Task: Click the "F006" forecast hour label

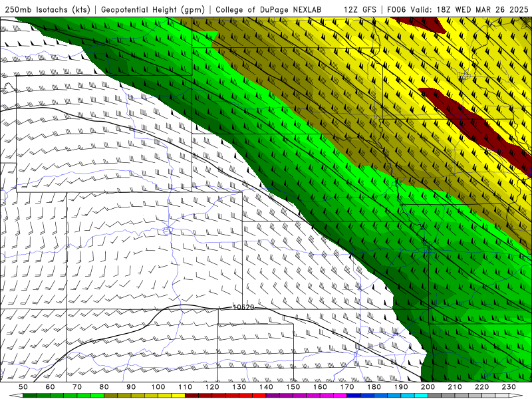Action: (396, 9)
